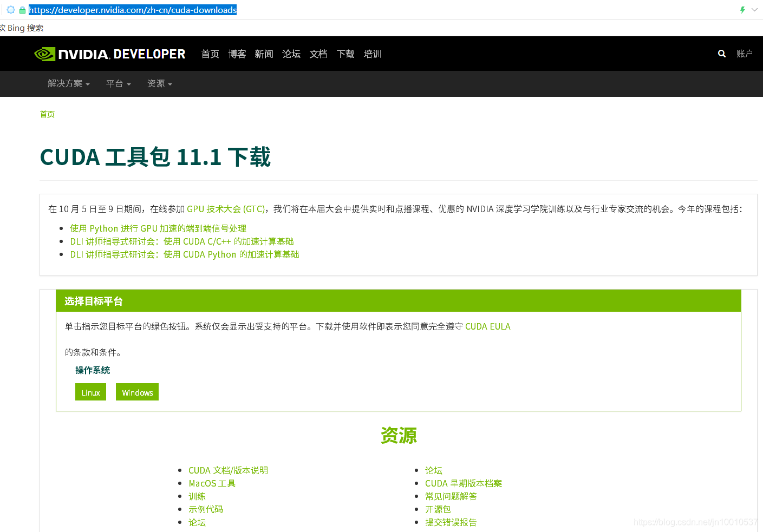Open 论坛 in the top navigation
The width and height of the screenshot is (763, 532).
[291, 54]
